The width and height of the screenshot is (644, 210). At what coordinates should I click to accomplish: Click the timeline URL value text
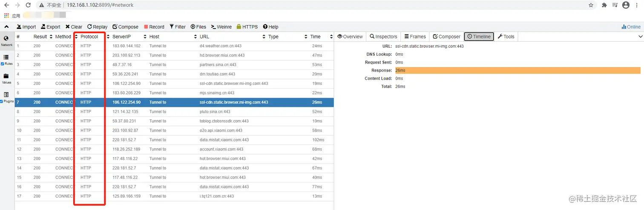pos(429,46)
